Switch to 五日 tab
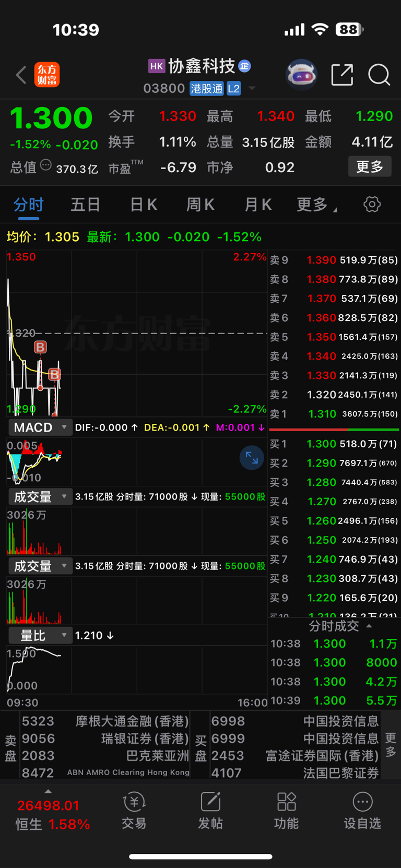Screen dimensions: 401x868 [x=85, y=204]
